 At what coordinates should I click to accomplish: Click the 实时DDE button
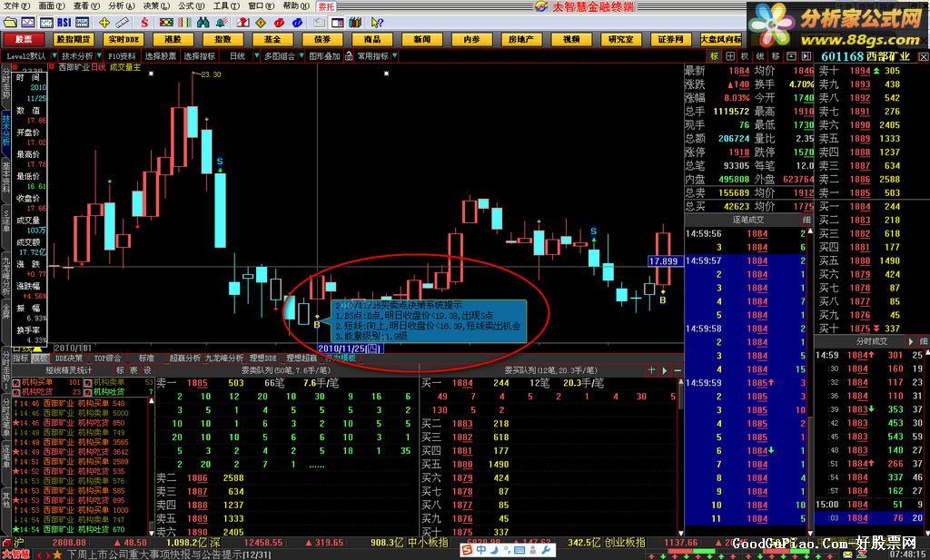(x=124, y=40)
